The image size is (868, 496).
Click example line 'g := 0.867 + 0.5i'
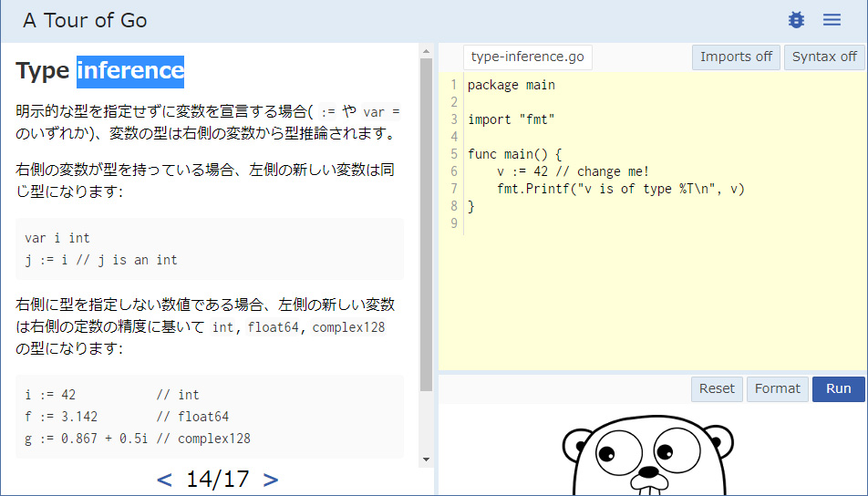pos(87,439)
